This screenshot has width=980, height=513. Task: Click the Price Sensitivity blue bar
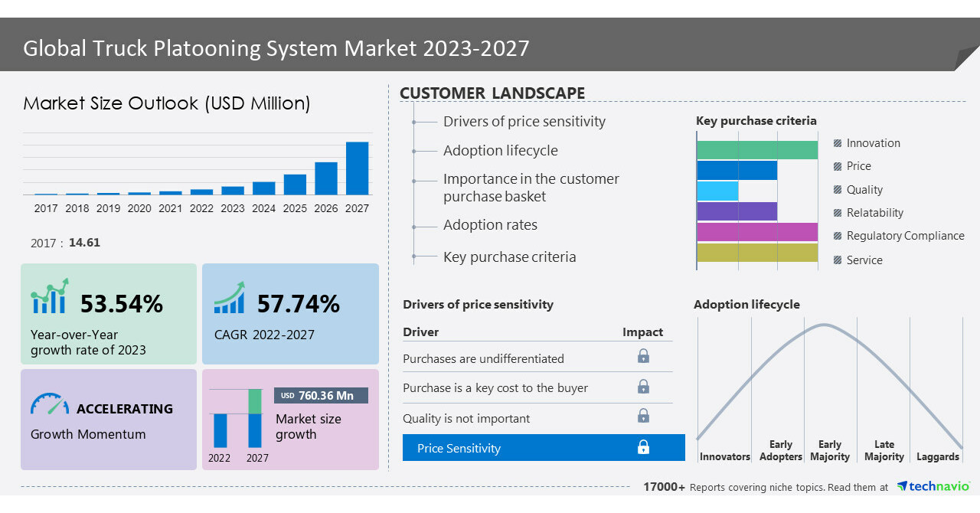tap(544, 448)
